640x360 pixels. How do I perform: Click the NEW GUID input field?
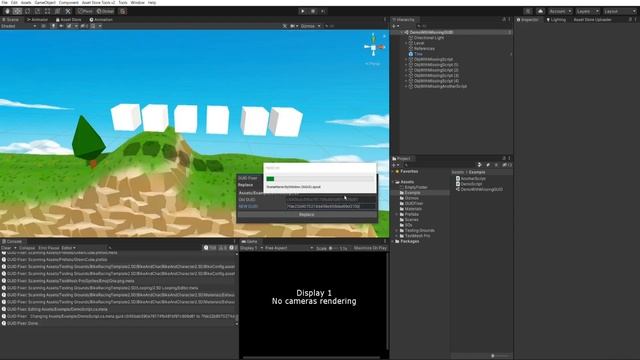tap(331, 206)
